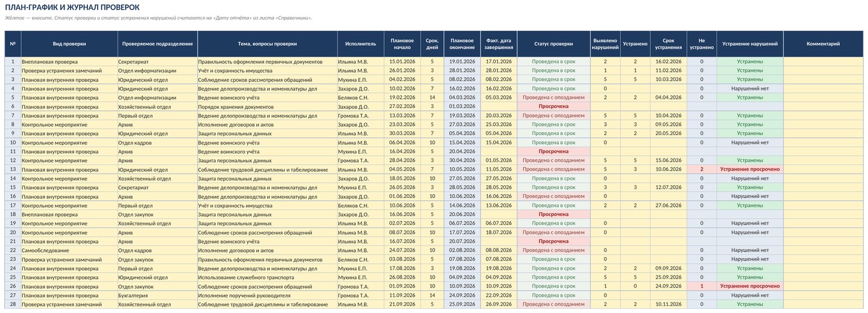Click 'Самообследование' check type cell
This screenshot has width=868, height=313.
tap(69, 251)
